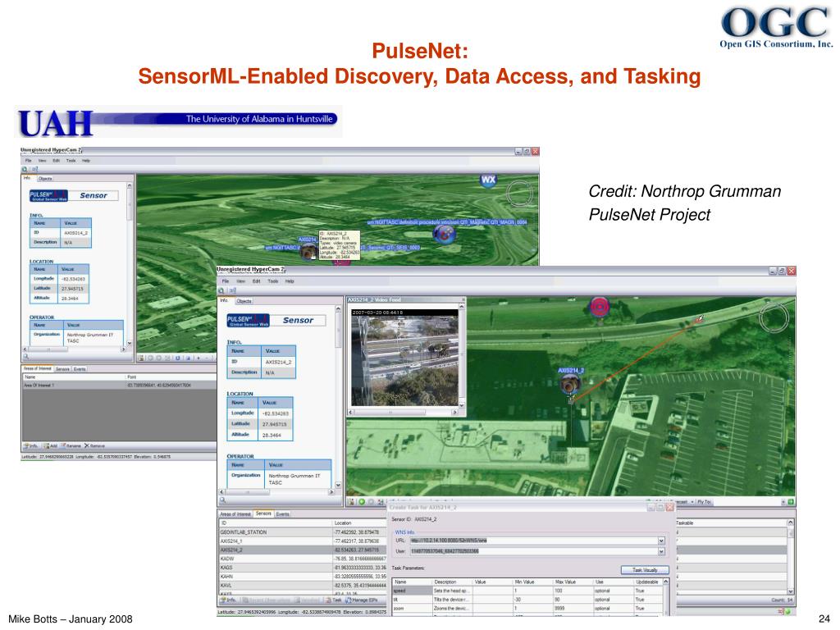Open View menu in front PulseNet window
Screen dimensions: 840x630
241,281
